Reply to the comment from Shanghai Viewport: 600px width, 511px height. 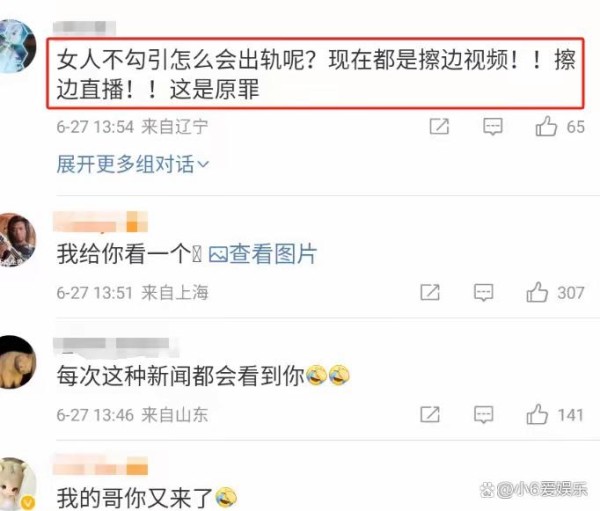484,293
